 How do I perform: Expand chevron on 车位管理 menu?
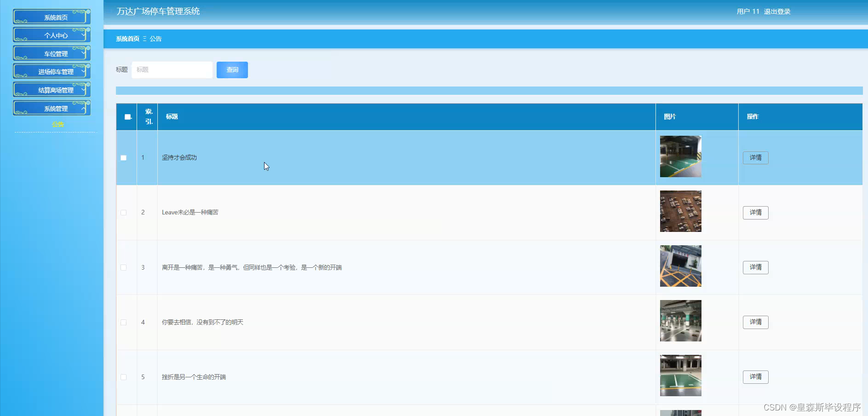coord(83,53)
